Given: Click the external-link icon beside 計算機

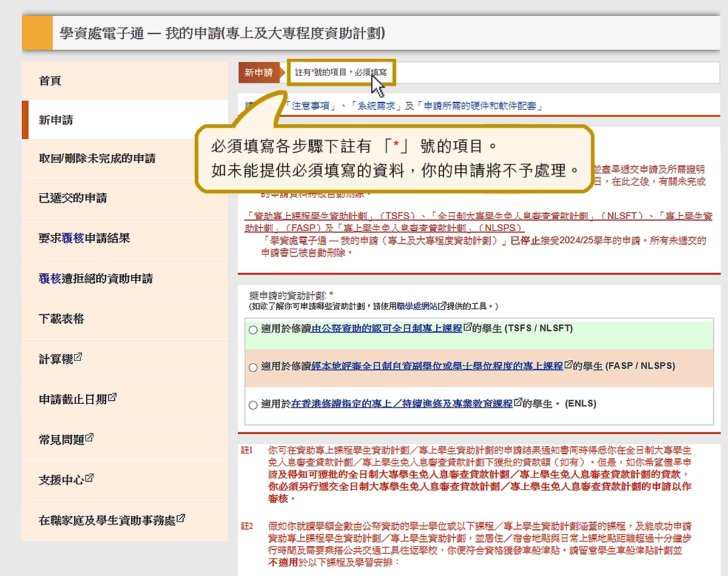Looking at the screenshot, I should (x=78, y=357).
